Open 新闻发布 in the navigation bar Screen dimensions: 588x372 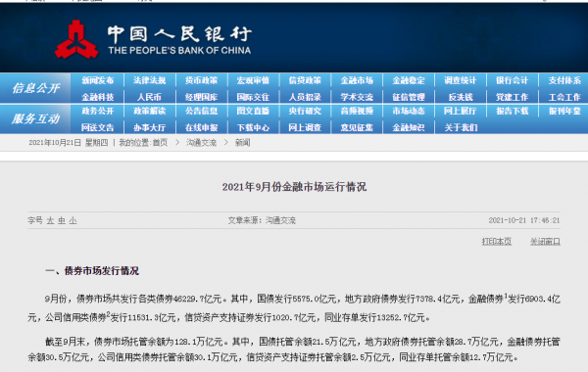tap(97, 80)
